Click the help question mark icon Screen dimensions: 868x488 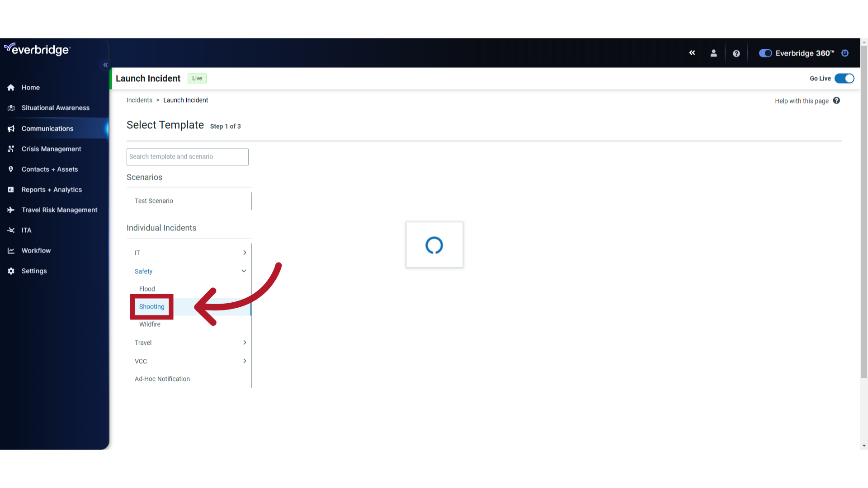[737, 54]
